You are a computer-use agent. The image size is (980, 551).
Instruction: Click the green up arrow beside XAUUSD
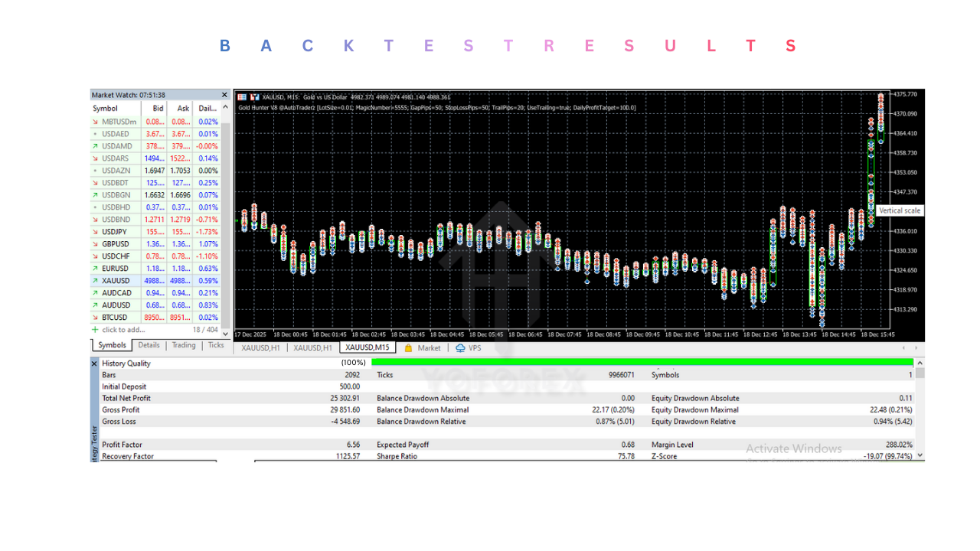(95, 281)
